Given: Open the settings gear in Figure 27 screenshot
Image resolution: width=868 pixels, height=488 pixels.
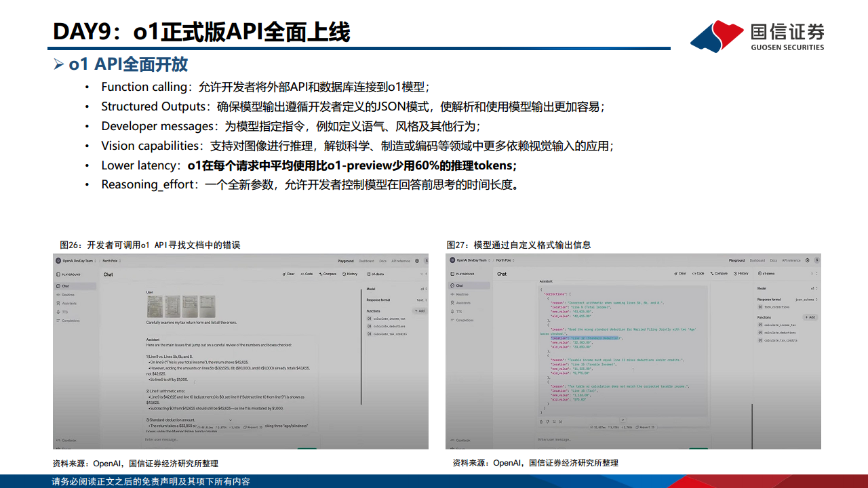Looking at the screenshot, I should pyautogui.click(x=808, y=260).
